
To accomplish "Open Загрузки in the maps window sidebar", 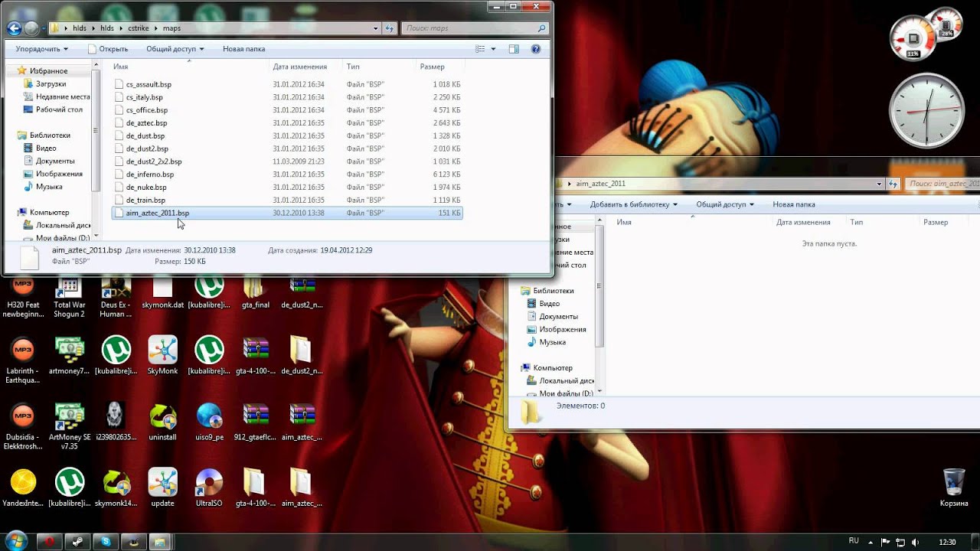I will 51,84.
